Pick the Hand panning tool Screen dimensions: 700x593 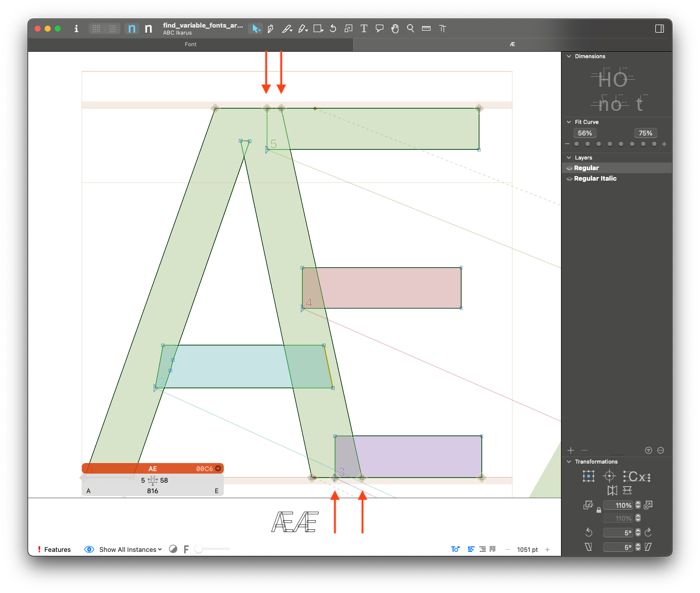coord(395,29)
